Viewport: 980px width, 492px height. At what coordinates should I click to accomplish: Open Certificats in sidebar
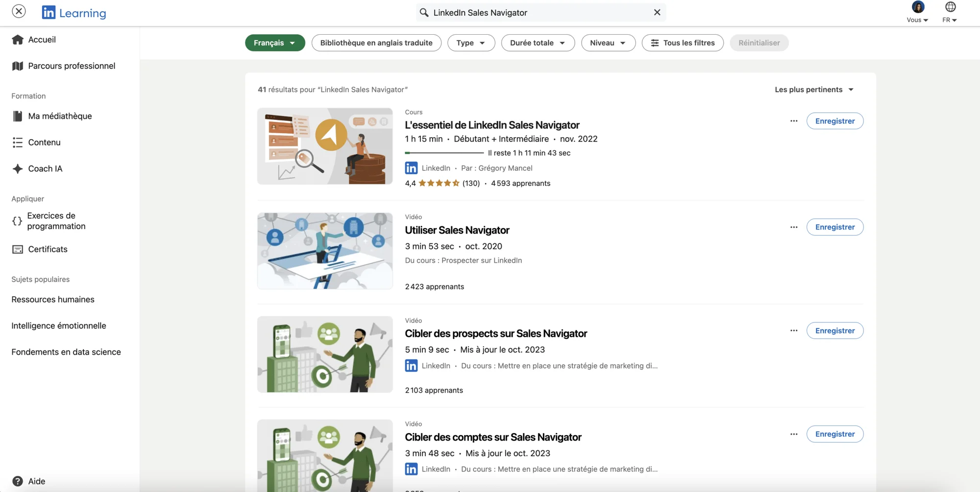[x=40, y=249]
